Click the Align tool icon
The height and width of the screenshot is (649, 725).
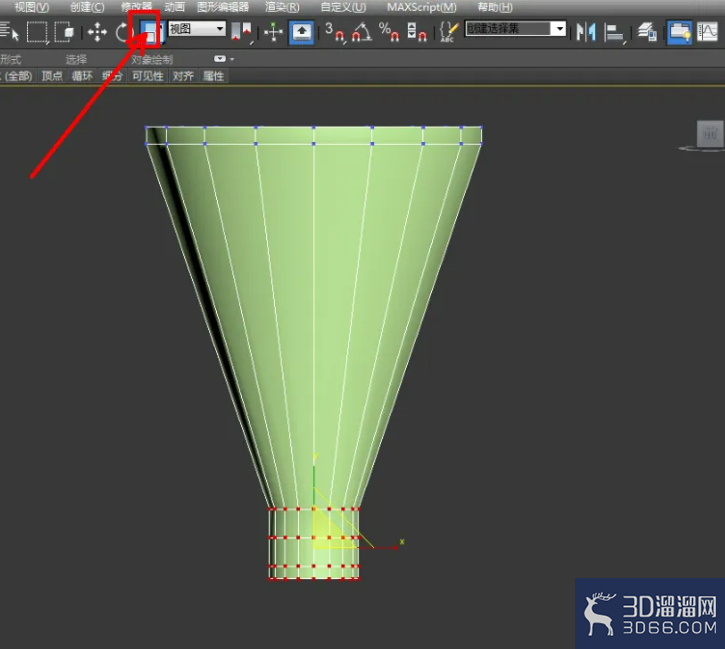point(614,32)
